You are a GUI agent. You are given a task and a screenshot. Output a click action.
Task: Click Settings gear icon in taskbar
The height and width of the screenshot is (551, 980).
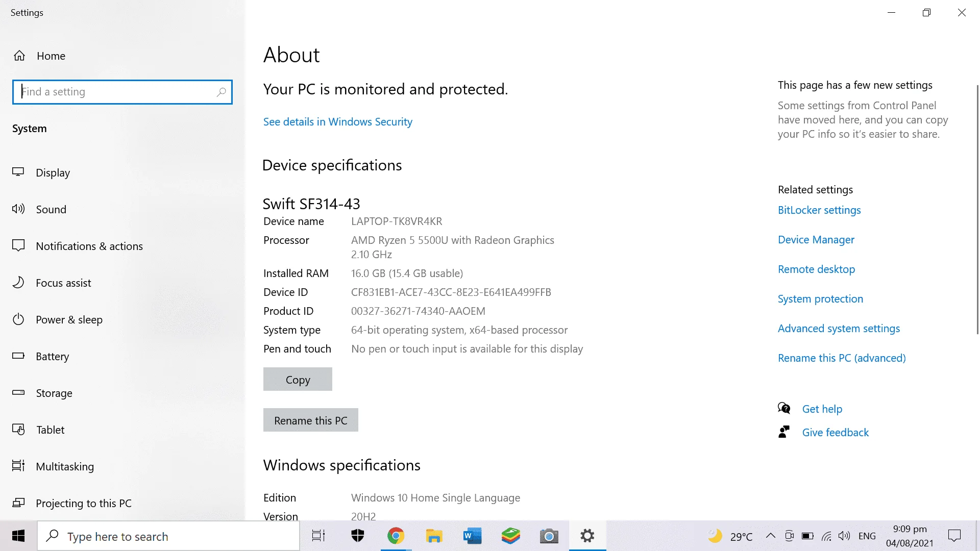(x=587, y=536)
